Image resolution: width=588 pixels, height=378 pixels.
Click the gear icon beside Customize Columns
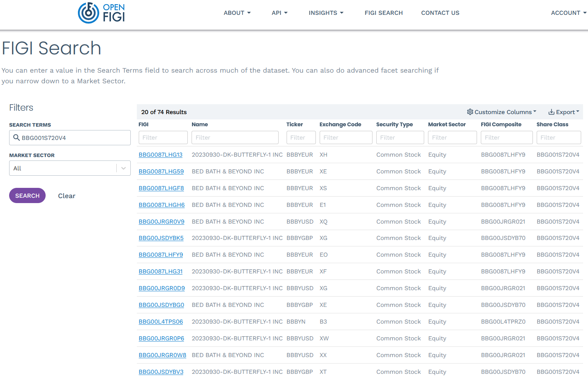tap(470, 112)
